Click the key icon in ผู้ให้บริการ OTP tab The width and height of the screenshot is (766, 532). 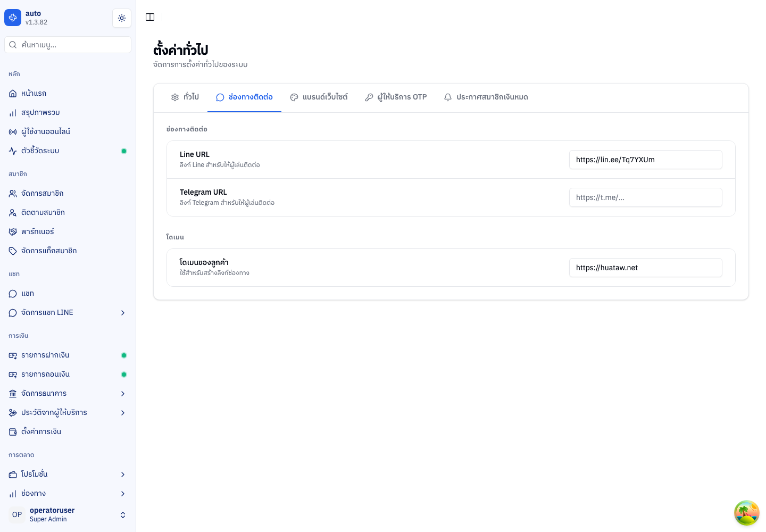pos(369,97)
